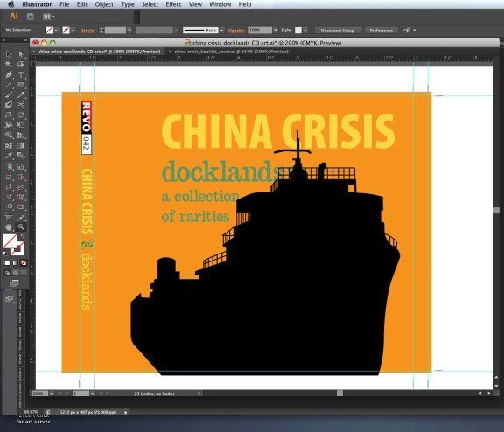Select the Pen tool
The width and height of the screenshot is (504, 432).
pyautogui.click(x=9, y=75)
